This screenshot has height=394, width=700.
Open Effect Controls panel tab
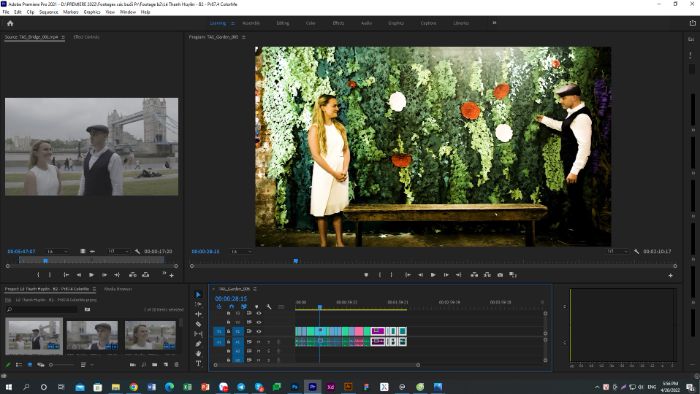pyautogui.click(x=86, y=37)
